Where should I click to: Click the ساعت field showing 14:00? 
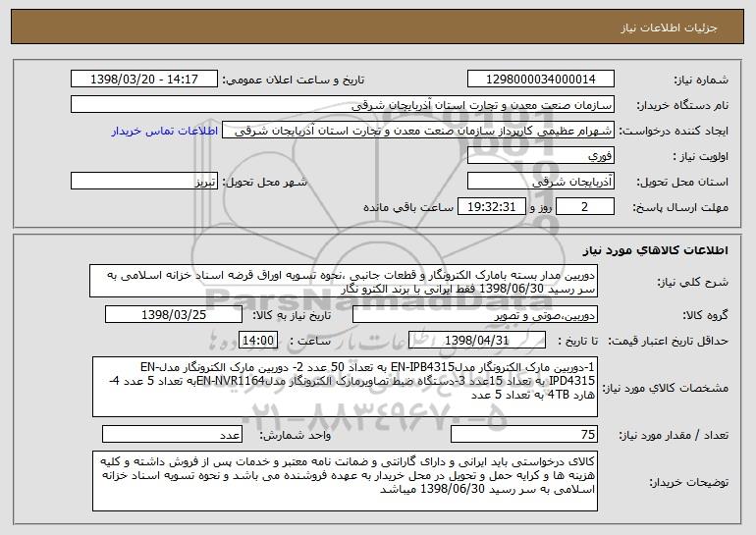[258, 340]
